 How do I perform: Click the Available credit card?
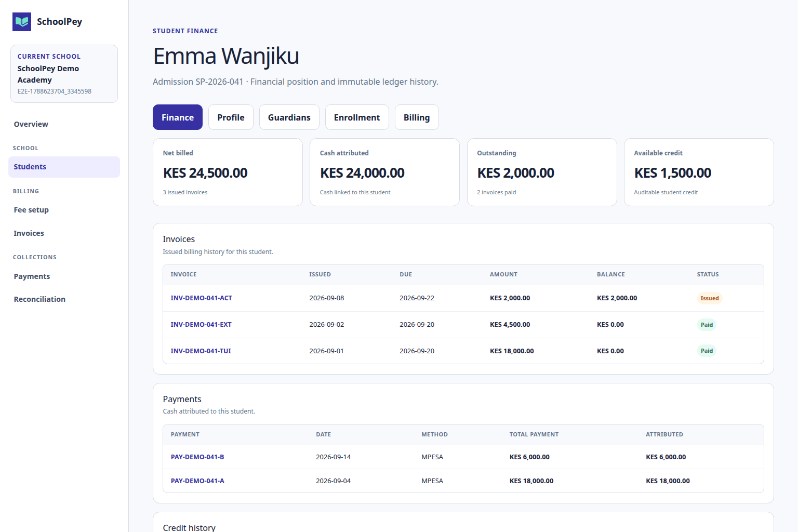[x=699, y=172]
